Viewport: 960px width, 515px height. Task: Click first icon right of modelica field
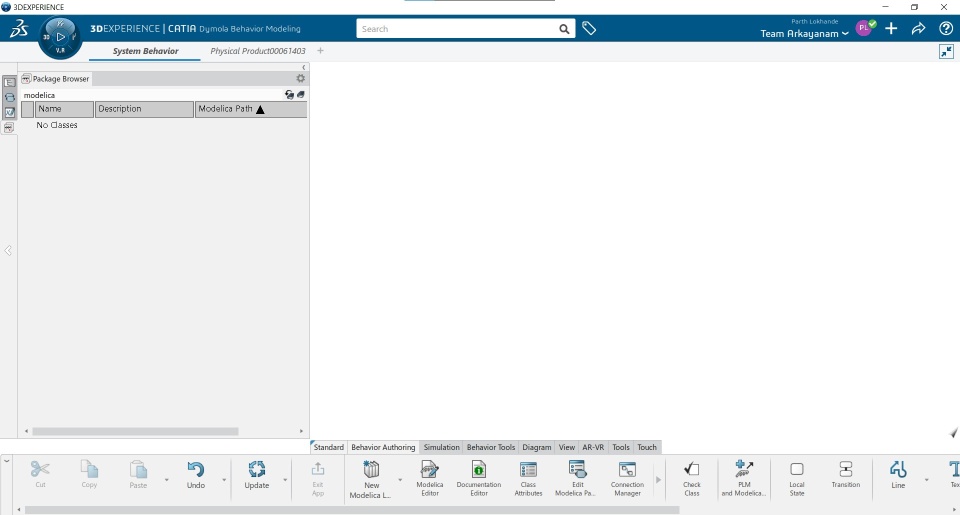[x=289, y=94]
